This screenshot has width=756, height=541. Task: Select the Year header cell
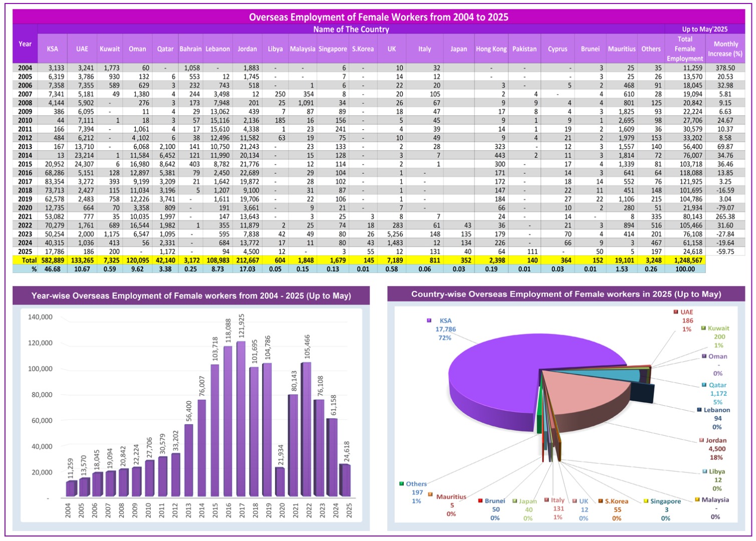pos(25,44)
